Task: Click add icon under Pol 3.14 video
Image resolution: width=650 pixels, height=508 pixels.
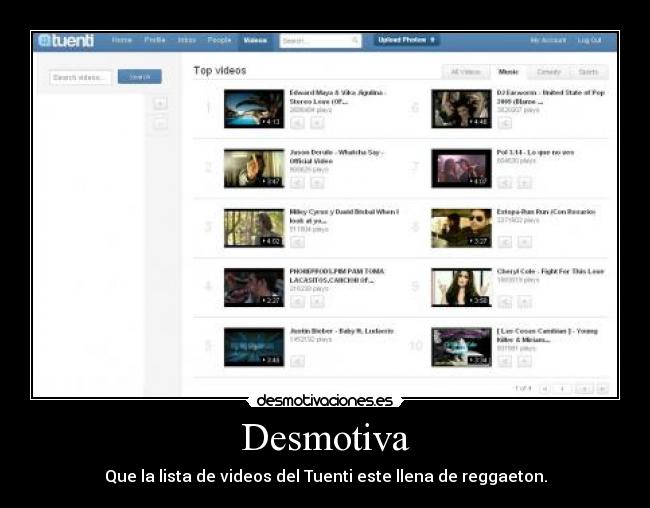Action: click(x=524, y=182)
